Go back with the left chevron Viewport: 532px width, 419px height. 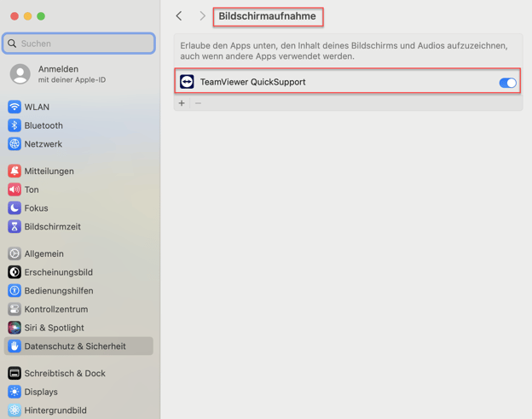pyautogui.click(x=179, y=16)
